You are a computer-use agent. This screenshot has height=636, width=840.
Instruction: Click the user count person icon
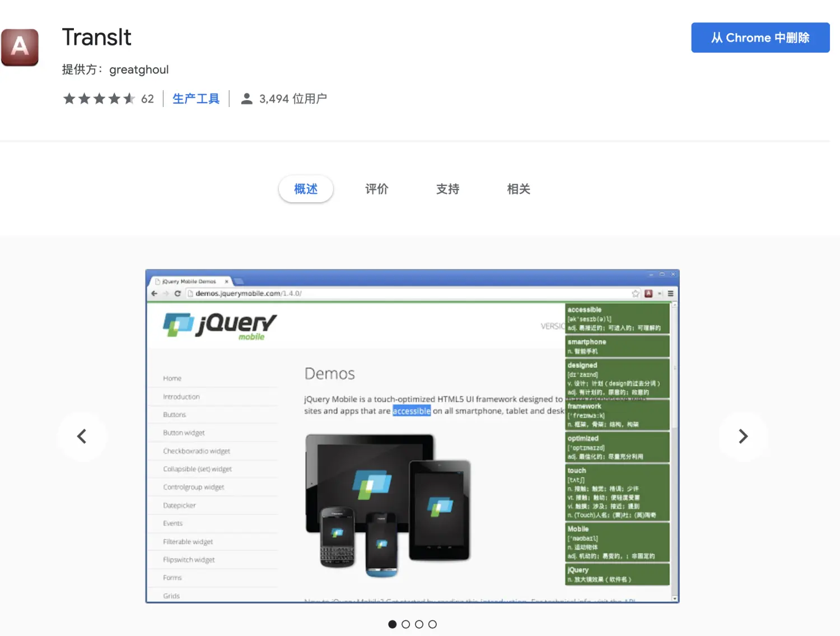tap(246, 99)
